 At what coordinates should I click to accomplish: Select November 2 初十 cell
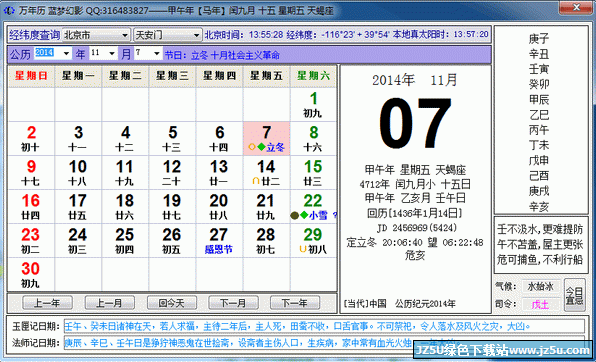click(x=32, y=139)
